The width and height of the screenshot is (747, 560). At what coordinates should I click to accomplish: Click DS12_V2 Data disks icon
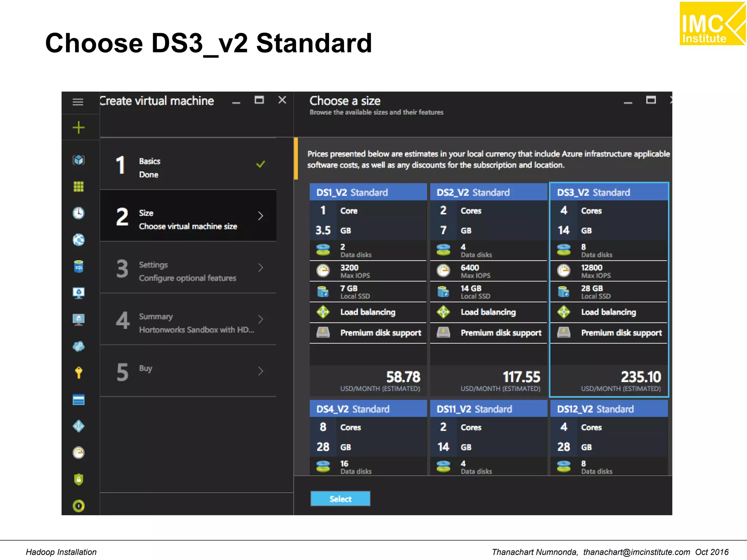pos(564,466)
